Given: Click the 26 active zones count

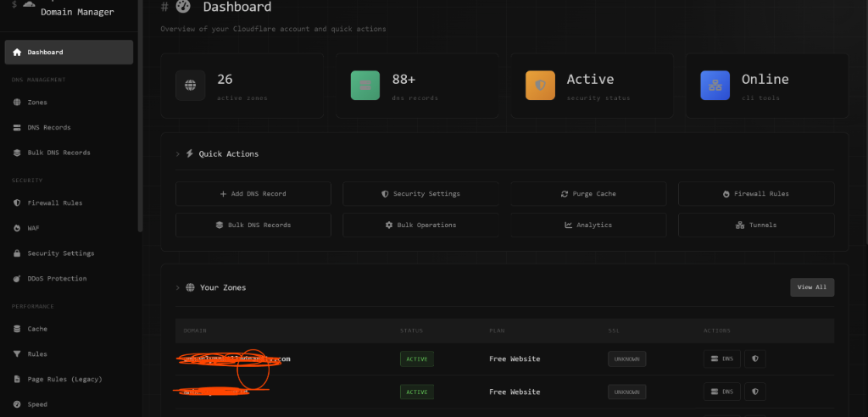Looking at the screenshot, I should [x=225, y=79].
